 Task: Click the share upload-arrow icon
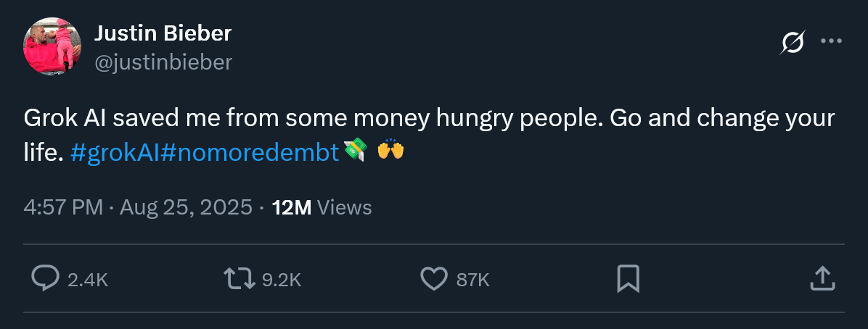(820, 278)
